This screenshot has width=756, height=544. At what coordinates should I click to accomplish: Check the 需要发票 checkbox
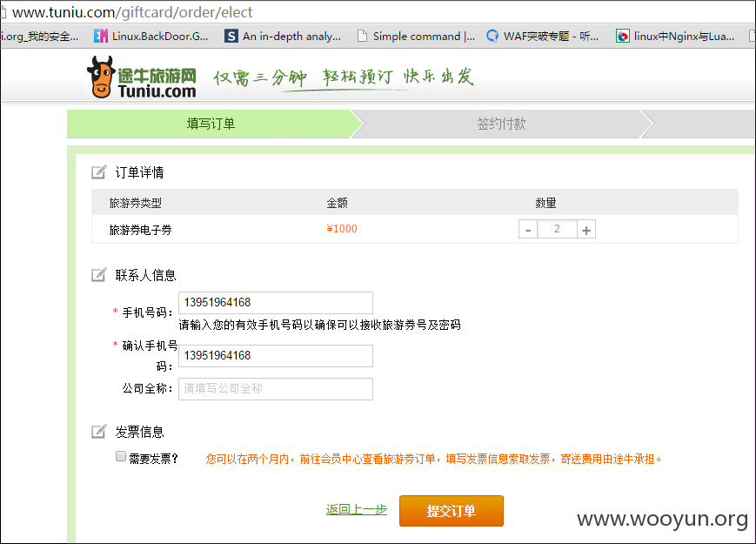pyautogui.click(x=121, y=456)
